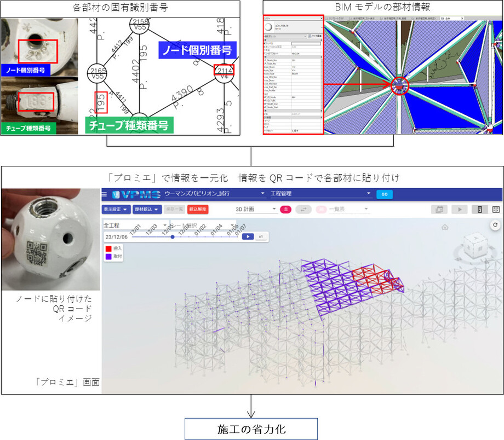504x440 pixels.
Task: Click the circled node in BIM model view
Action: 399,86
